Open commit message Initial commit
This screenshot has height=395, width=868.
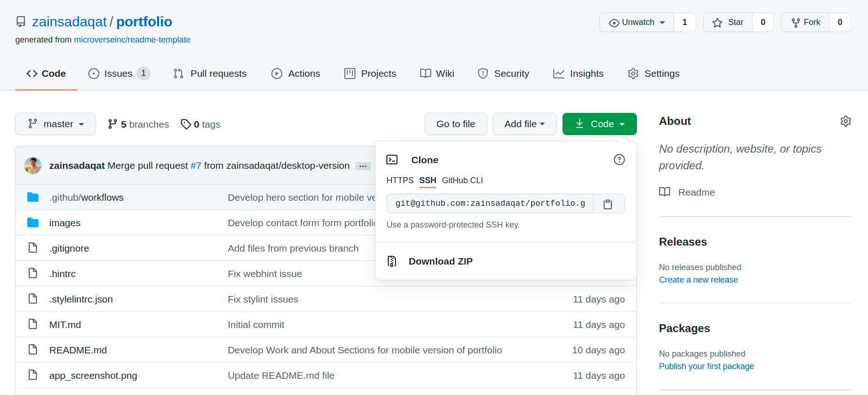(x=256, y=325)
